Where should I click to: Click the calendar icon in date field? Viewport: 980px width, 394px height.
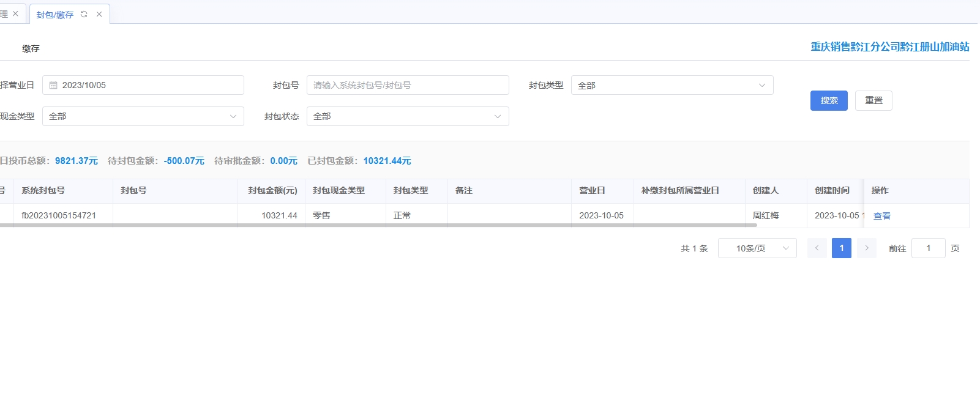pos(53,85)
